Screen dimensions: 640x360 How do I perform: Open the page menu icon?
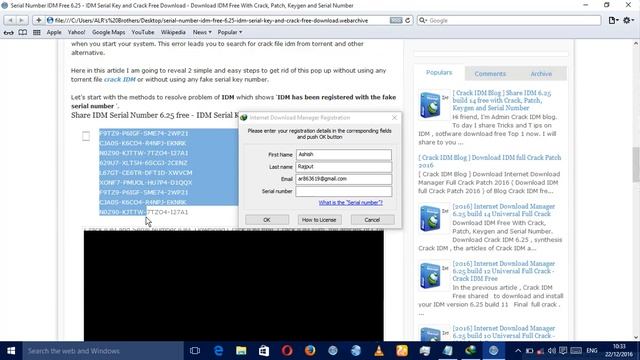(613, 20)
